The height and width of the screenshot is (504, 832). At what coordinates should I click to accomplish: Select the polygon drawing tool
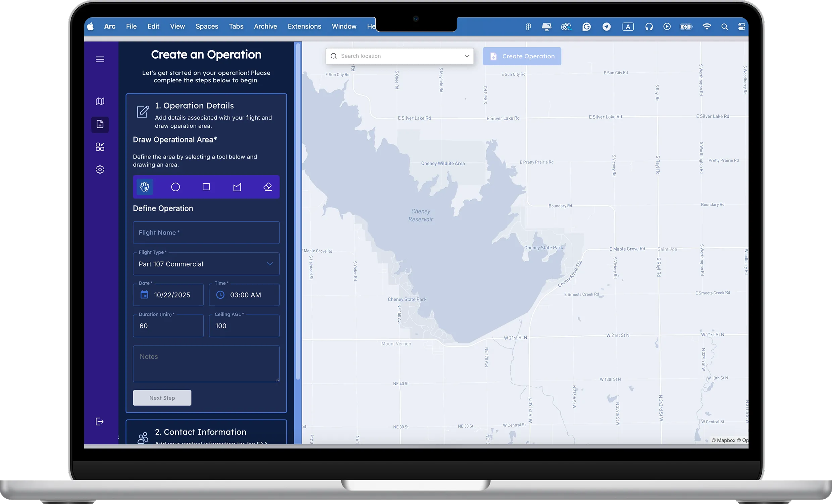click(237, 187)
